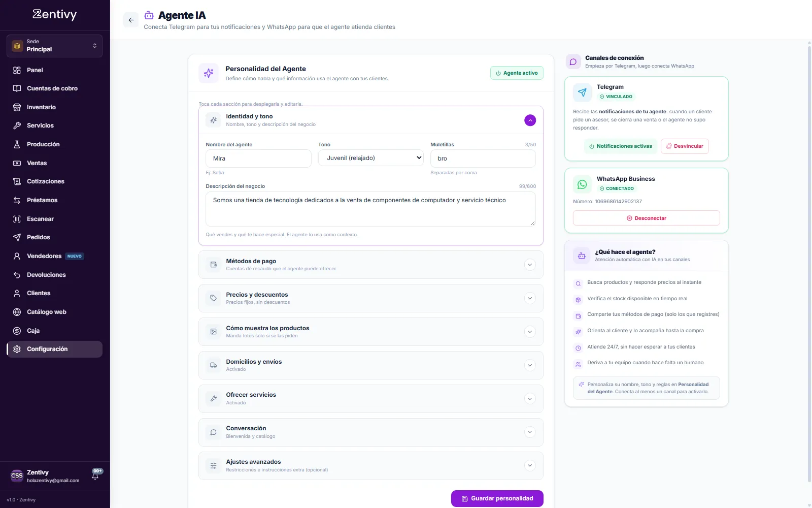Click the Muletillas field containing bro
812x508 pixels.
(x=483, y=158)
